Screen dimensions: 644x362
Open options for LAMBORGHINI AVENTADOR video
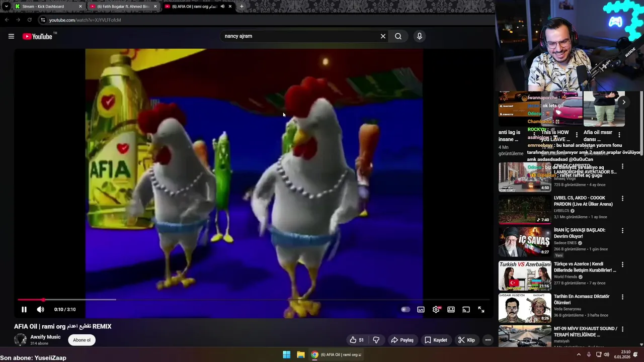[622, 166]
